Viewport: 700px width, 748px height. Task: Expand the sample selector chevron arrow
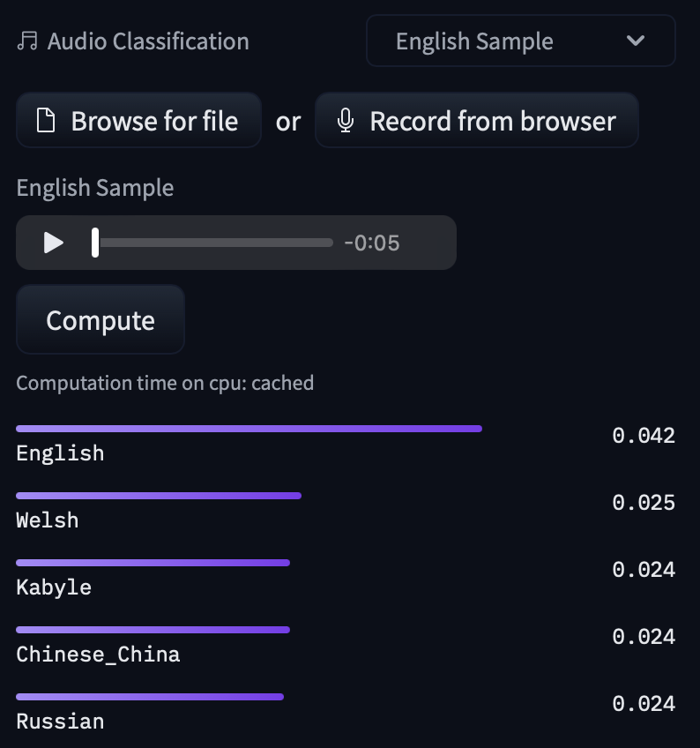point(635,41)
